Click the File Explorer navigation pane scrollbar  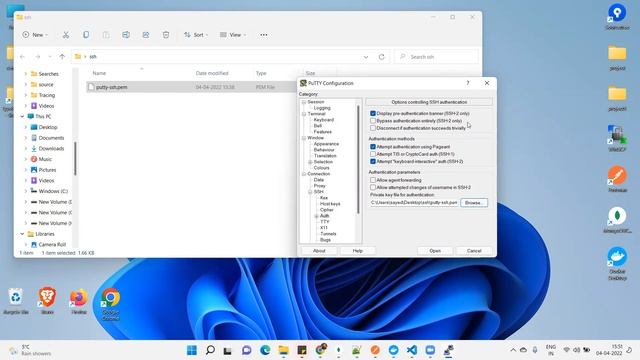pyautogui.click(x=75, y=158)
